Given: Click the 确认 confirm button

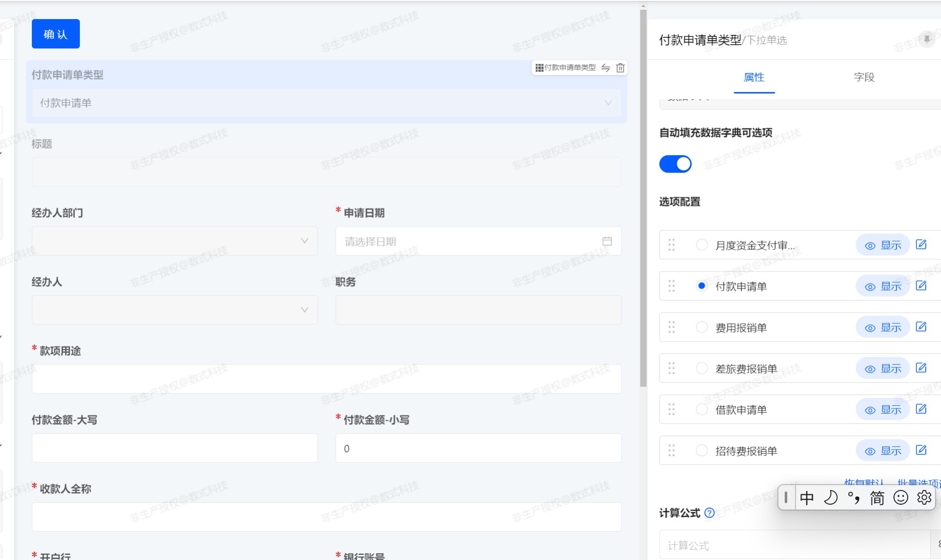Looking at the screenshot, I should click(x=55, y=34).
